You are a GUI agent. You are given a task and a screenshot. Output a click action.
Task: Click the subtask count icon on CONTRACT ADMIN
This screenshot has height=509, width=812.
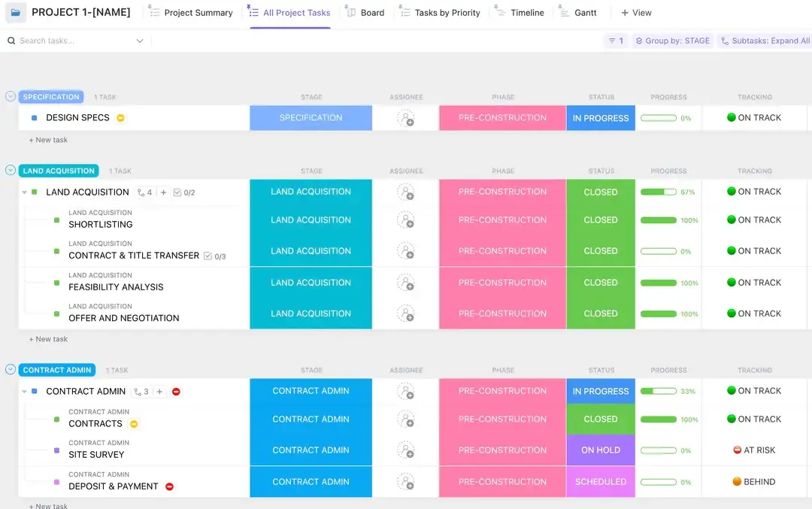coord(141,392)
